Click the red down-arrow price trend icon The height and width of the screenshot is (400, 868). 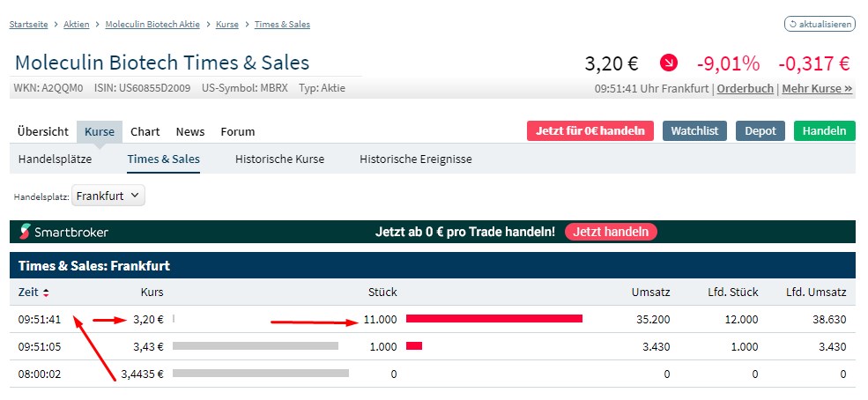[669, 63]
